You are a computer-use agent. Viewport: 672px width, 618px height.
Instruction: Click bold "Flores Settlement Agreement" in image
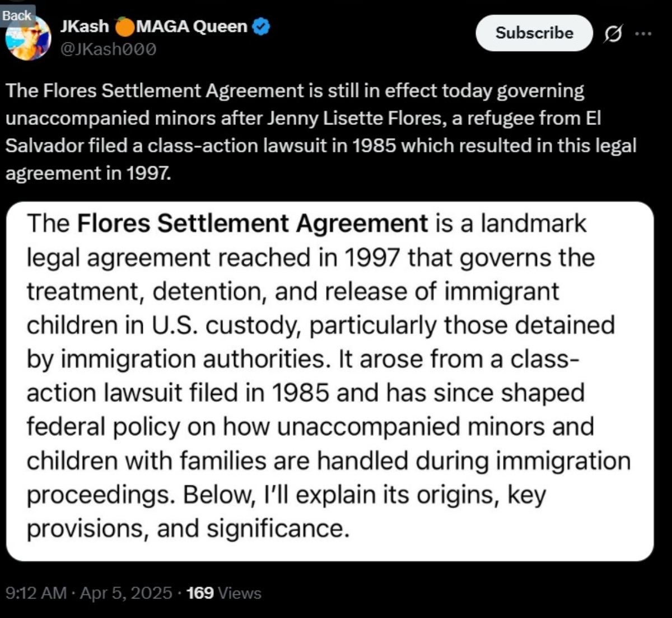coord(253,224)
